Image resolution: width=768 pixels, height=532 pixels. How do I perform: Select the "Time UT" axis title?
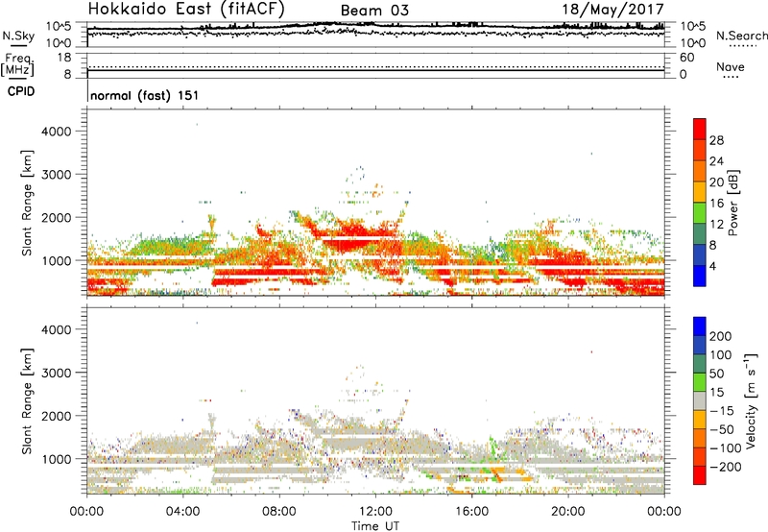(x=375, y=525)
